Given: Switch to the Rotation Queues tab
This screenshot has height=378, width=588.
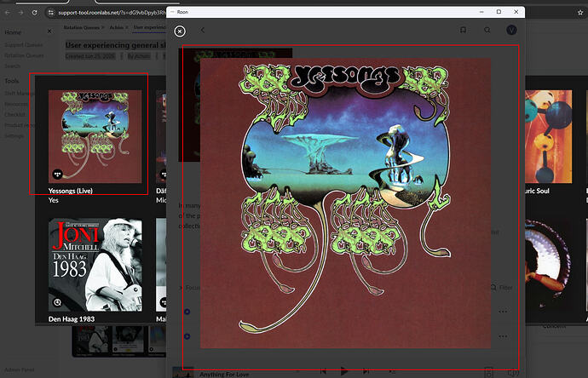Looking at the screenshot, I should click(x=81, y=27).
